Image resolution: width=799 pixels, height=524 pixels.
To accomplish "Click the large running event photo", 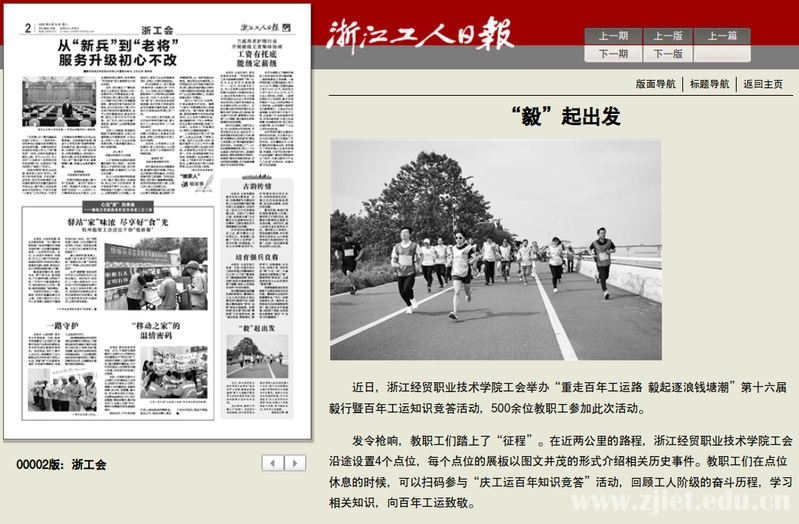I will pyautogui.click(x=495, y=250).
